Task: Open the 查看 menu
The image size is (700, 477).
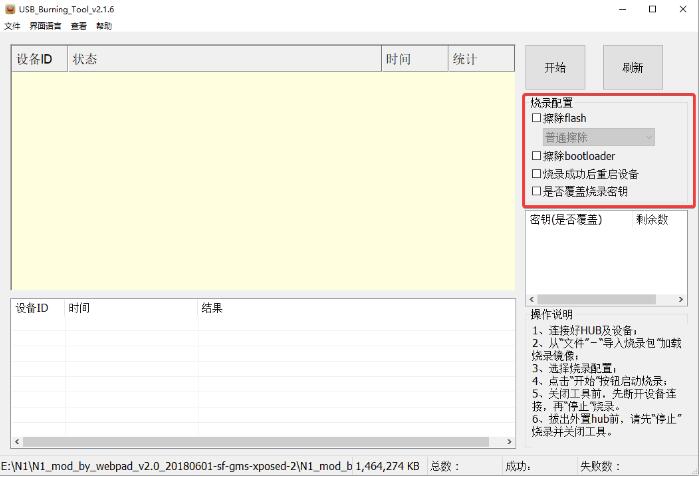Action: [78, 26]
